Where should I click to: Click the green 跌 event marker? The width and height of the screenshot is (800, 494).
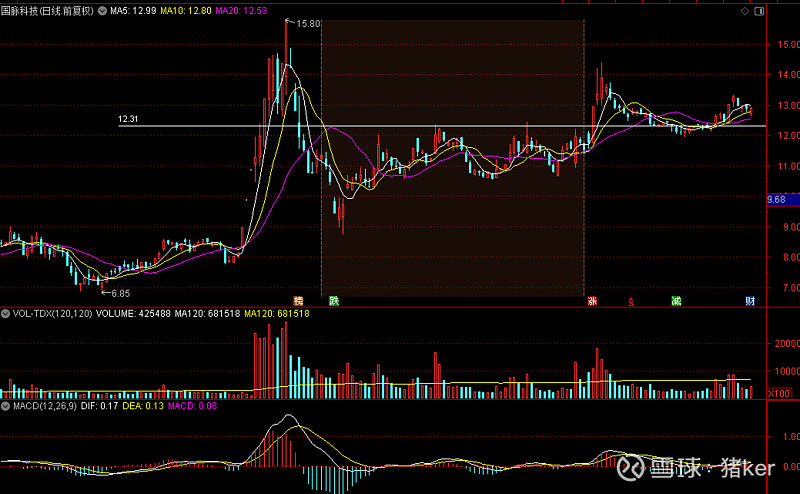click(334, 301)
